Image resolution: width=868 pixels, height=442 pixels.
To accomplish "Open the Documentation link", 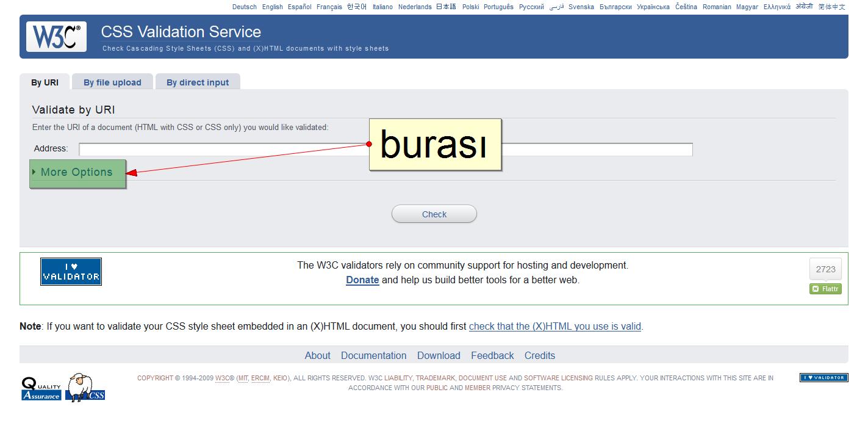I will [374, 356].
